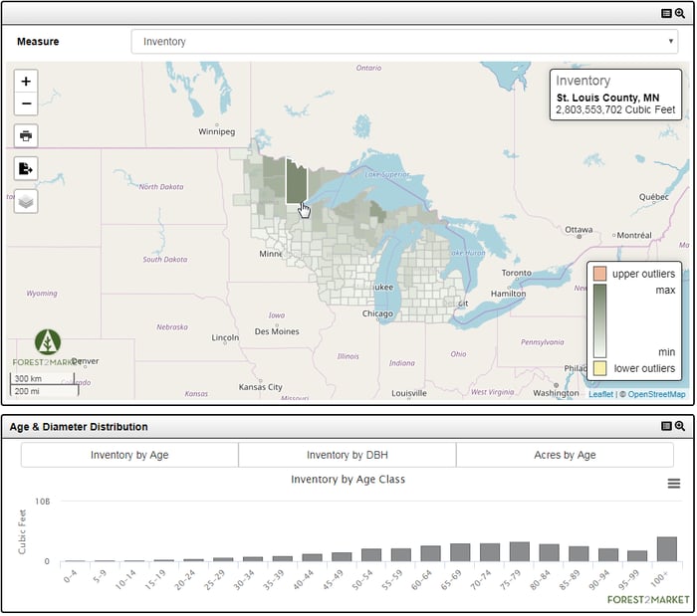Screen dimensions: 697x616
Task: Open the chart hamburger context menu
Action: click(674, 484)
